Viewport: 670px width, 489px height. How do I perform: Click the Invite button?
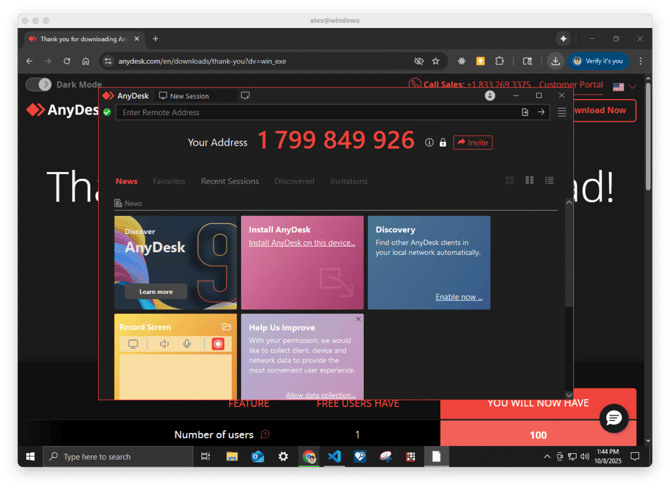(473, 143)
